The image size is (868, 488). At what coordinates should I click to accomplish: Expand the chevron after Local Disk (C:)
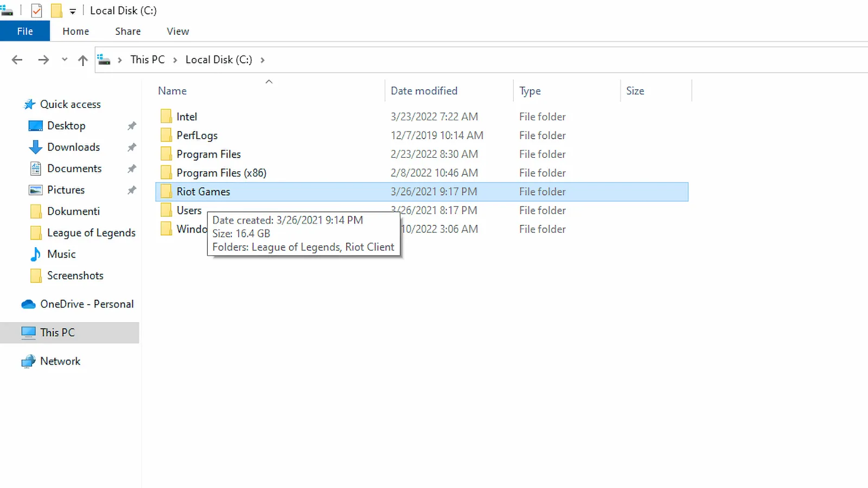pyautogui.click(x=262, y=60)
